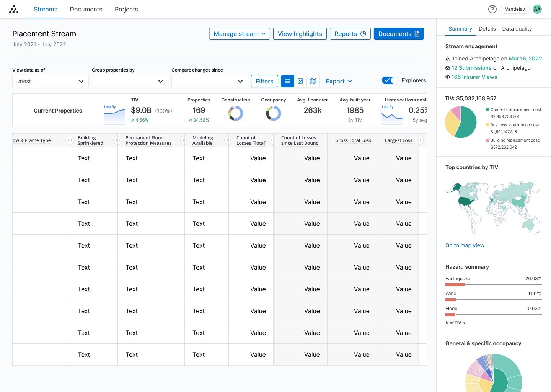Click the eye icon beside Insurer Views
This screenshot has width=551, height=392.
448,77
